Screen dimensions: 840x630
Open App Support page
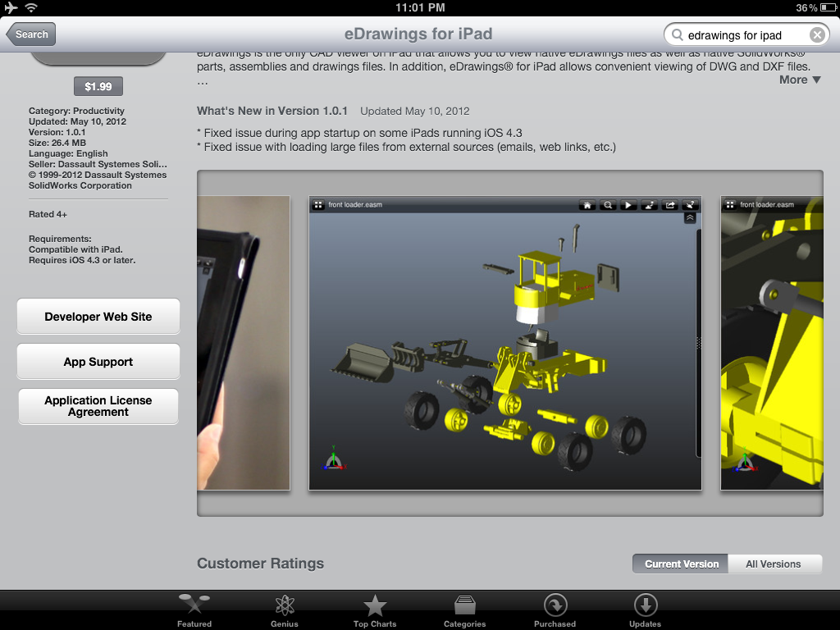[98, 362]
